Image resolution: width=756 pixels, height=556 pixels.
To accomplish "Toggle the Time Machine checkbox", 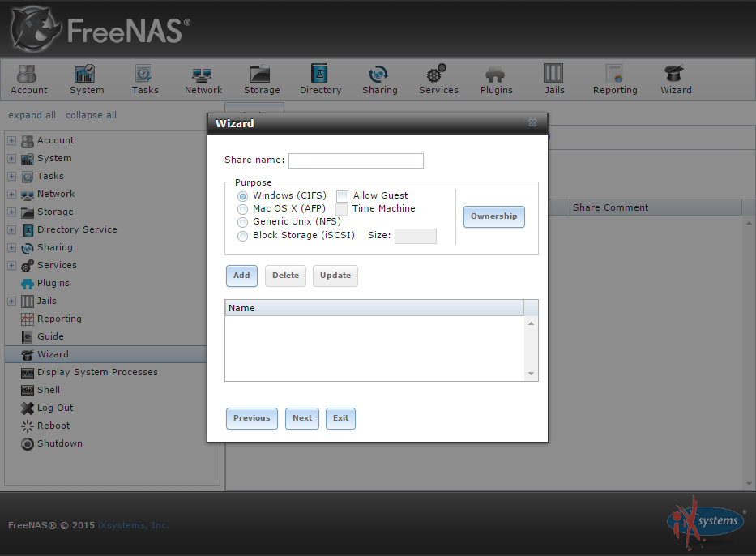I will [341, 209].
